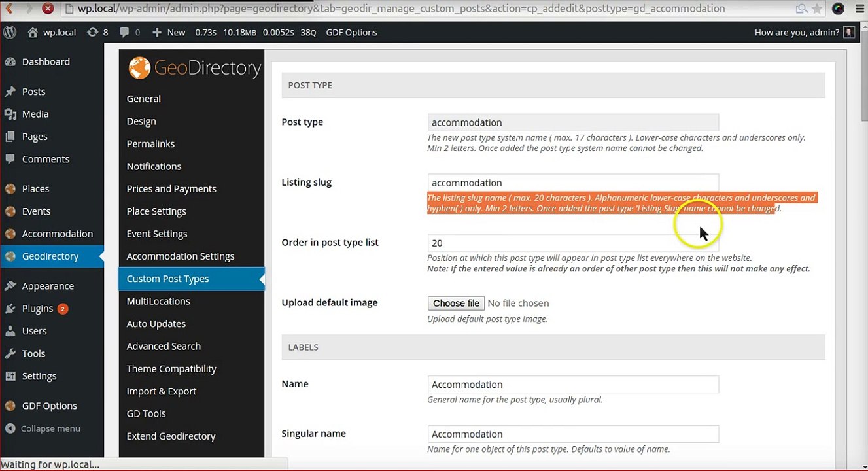Click the Singular name input field
868x471 pixels.
click(573, 434)
